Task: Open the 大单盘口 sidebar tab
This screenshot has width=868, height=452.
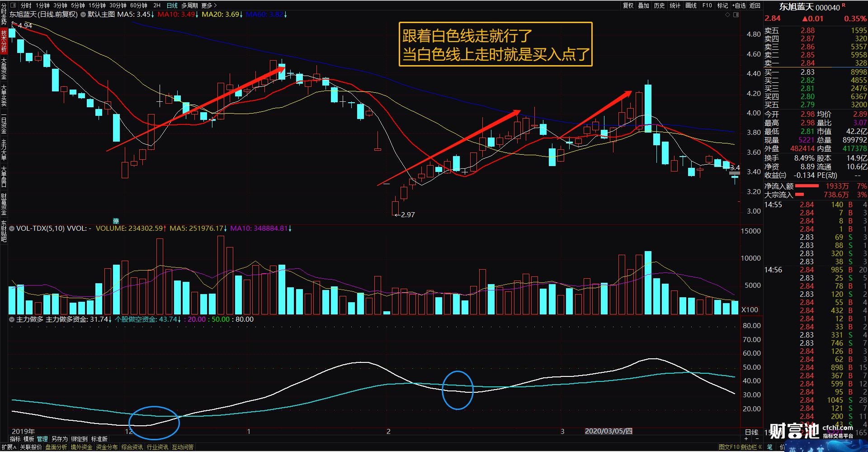Action: (x=4, y=177)
